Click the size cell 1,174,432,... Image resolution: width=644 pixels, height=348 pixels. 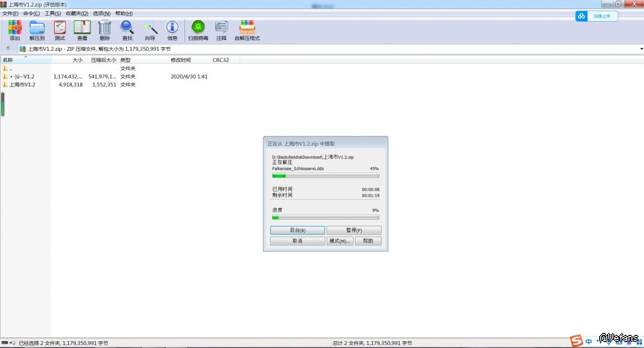click(68, 76)
